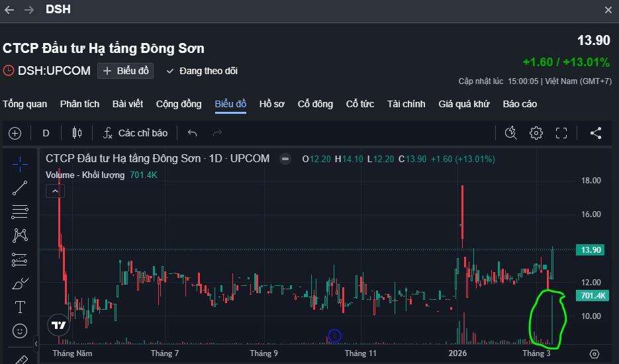Screen dimensions: 619x364
Task: Select the trend line drawing tool
Action: click(x=20, y=187)
